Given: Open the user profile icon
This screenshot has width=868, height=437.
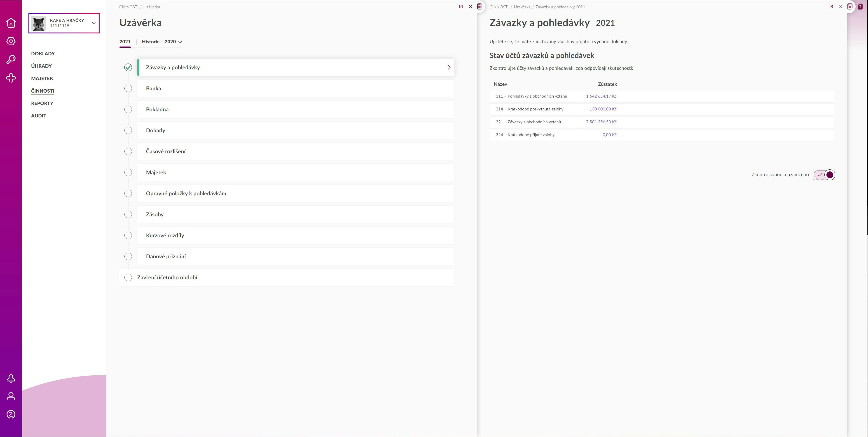Looking at the screenshot, I should point(11,396).
